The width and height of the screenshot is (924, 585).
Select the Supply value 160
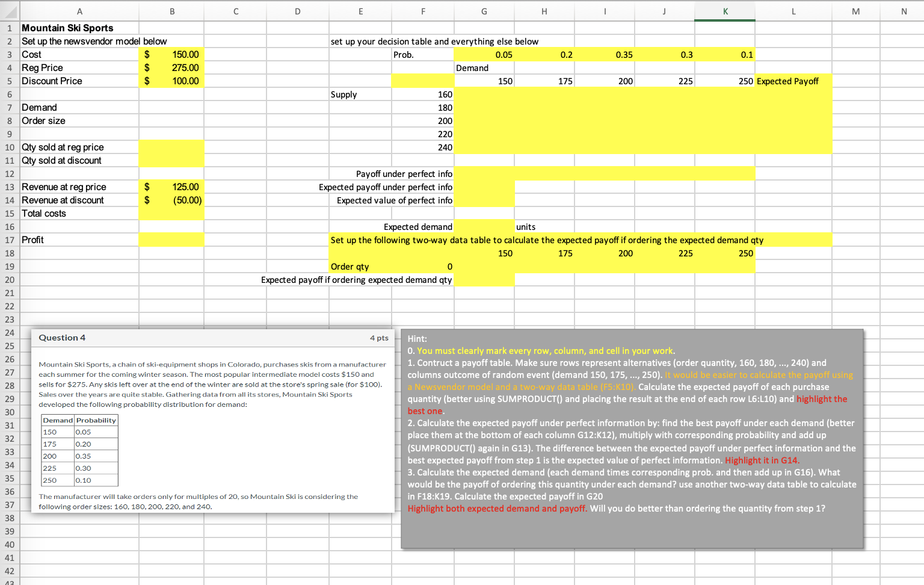(423, 94)
